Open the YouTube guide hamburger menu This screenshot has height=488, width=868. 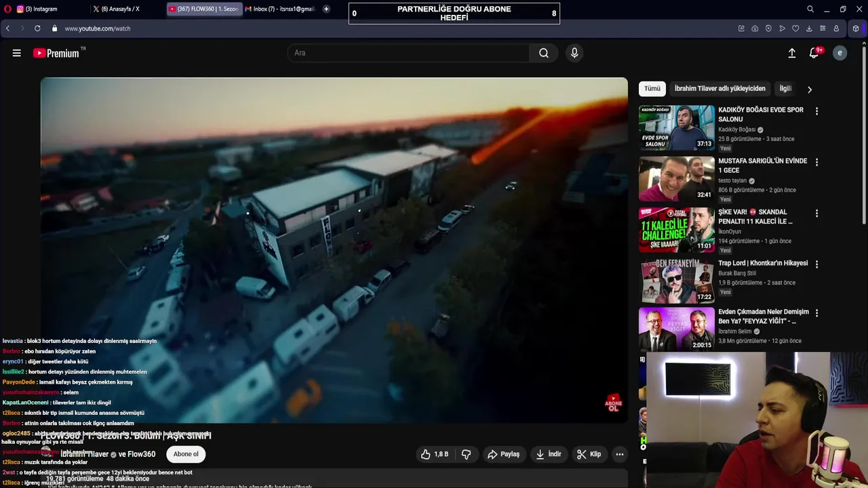[17, 53]
